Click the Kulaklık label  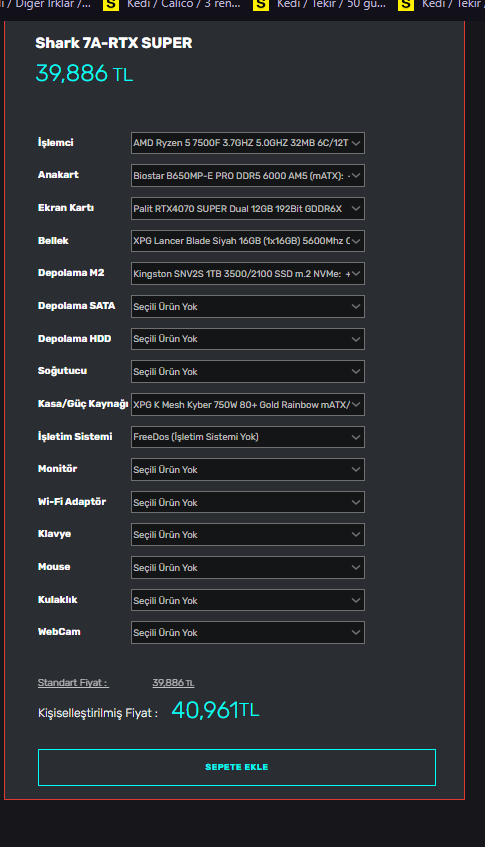click(x=57, y=600)
